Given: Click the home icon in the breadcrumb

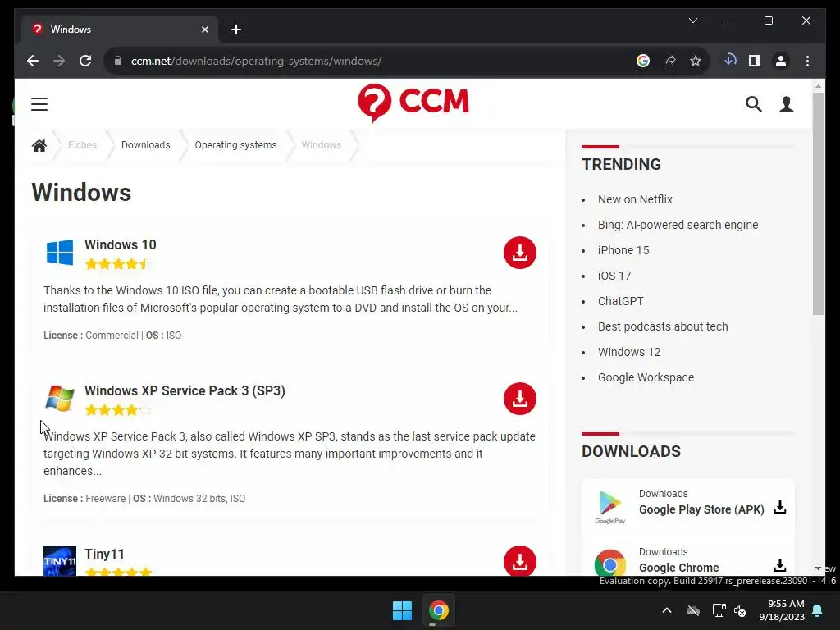Looking at the screenshot, I should pyautogui.click(x=39, y=145).
